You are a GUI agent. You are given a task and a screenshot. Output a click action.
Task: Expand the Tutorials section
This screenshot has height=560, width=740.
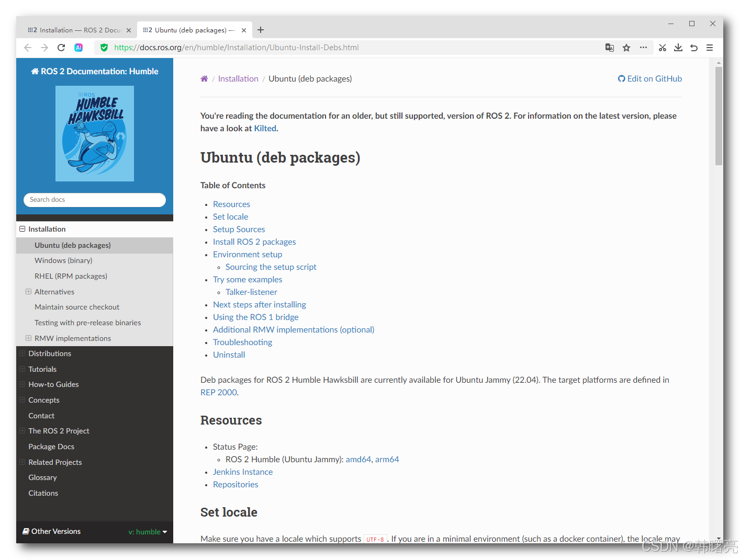[x=23, y=369]
